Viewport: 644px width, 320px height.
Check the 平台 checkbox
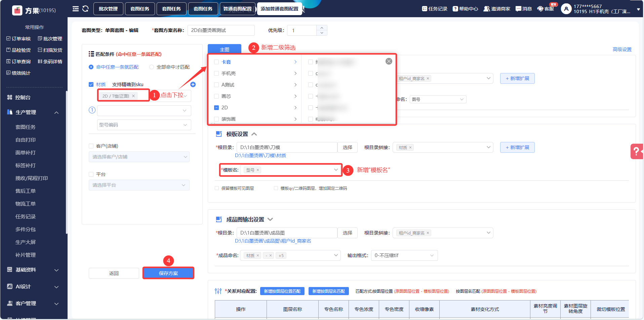click(91, 174)
